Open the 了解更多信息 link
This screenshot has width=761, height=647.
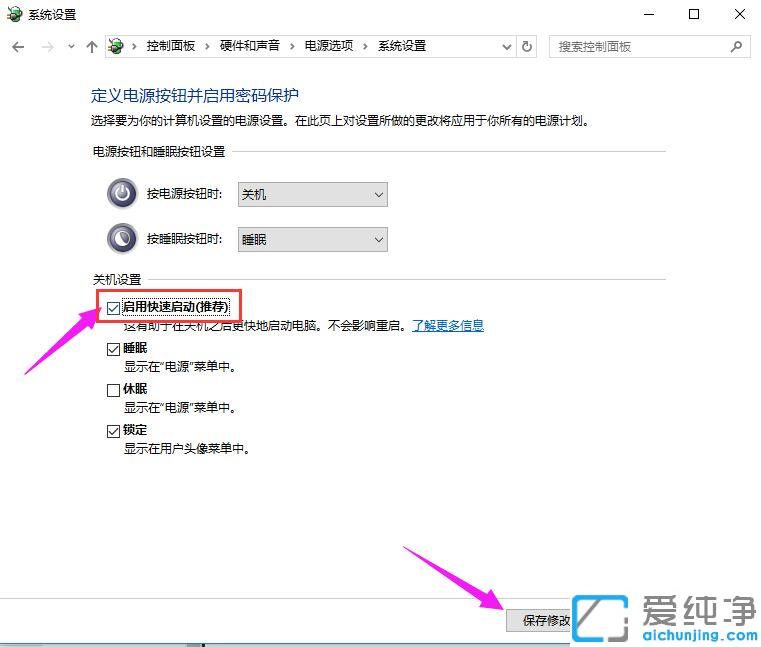pos(447,325)
